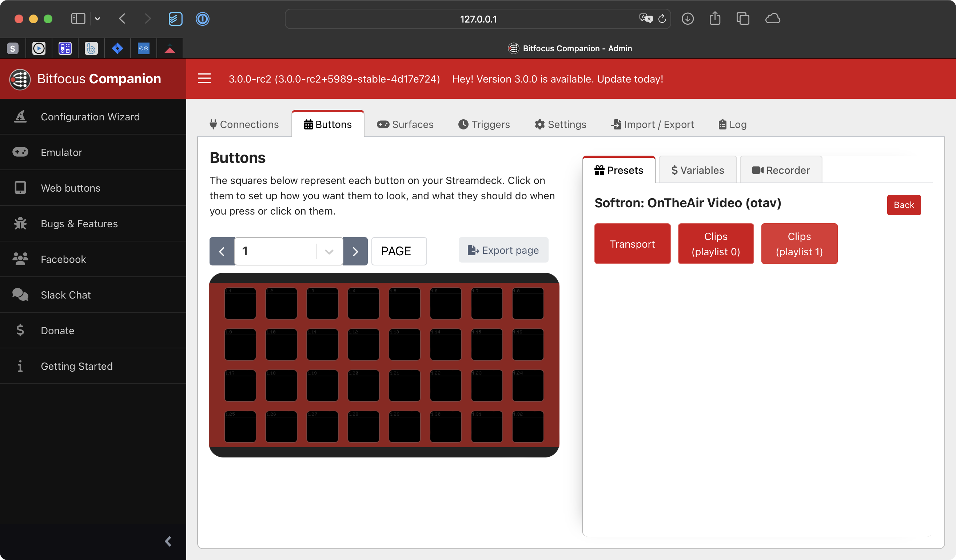Viewport: 956px width, 560px height.
Task: Open the Surfaces tab
Action: pos(405,124)
